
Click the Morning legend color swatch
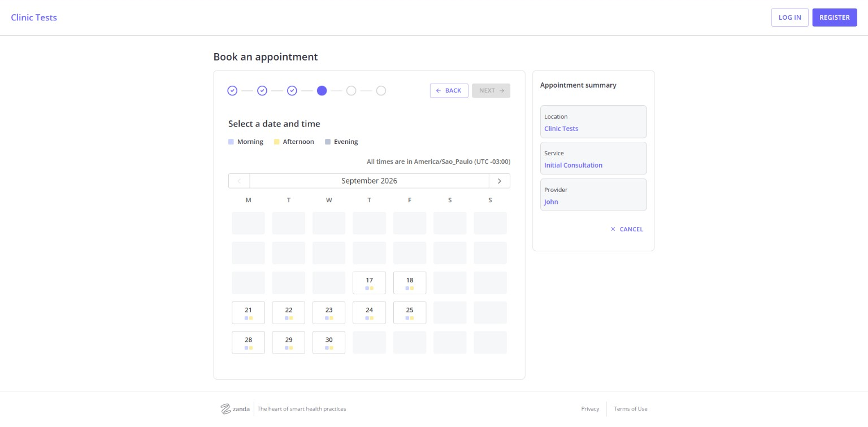(x=231, y=142)
